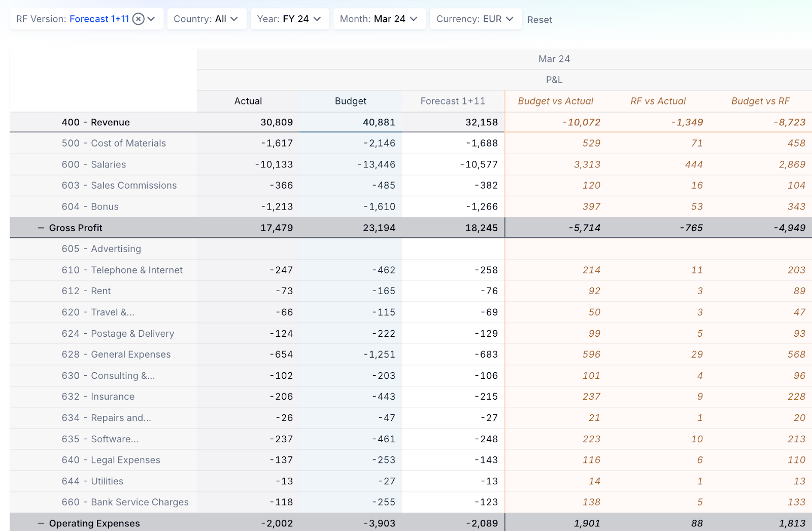Click Gross Profit Budget 23,194

tap(379, 228)
